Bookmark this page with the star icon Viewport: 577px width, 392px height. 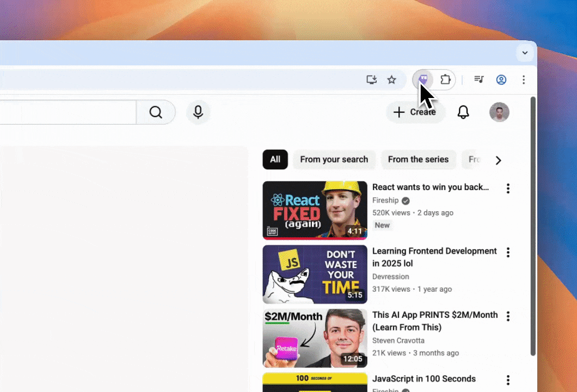click(x=391, y=80)
